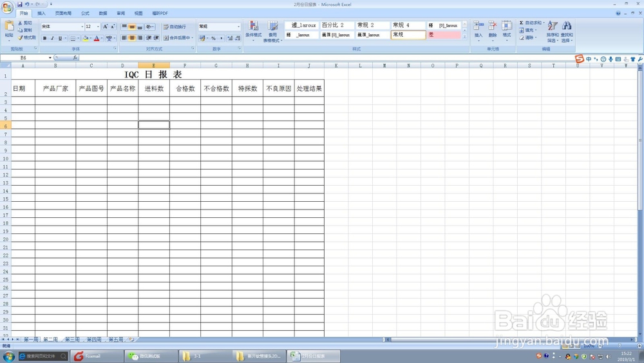Switch to the 公式 ribbon tab
The image size is (644, 363).
click(x=85, y=13)
